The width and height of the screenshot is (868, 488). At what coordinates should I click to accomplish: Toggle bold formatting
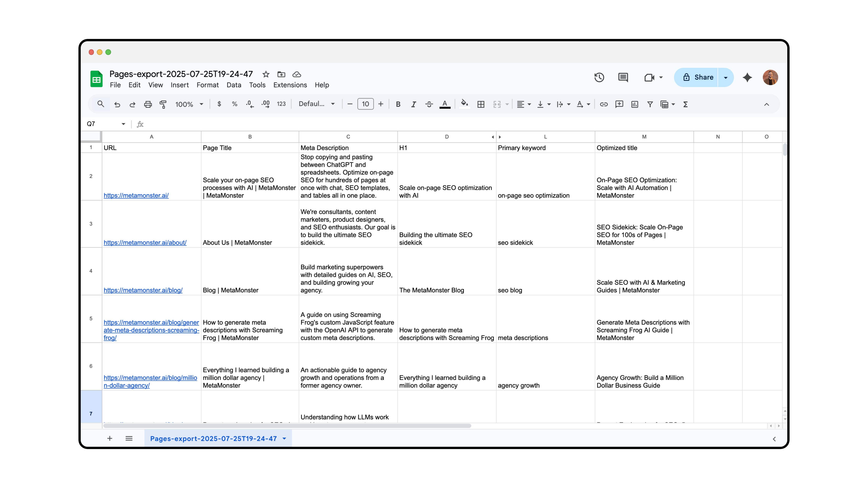398,104
